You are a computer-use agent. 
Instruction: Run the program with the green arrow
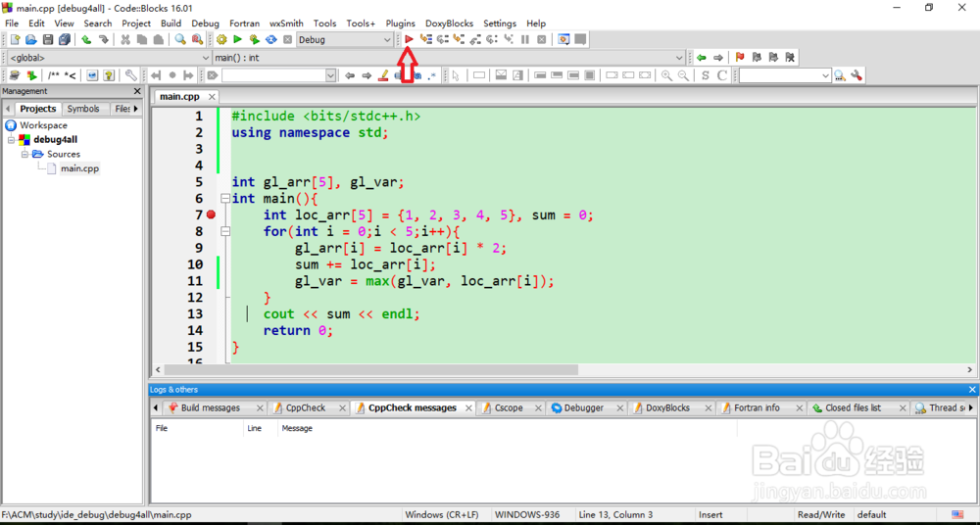tap(237, 39)
